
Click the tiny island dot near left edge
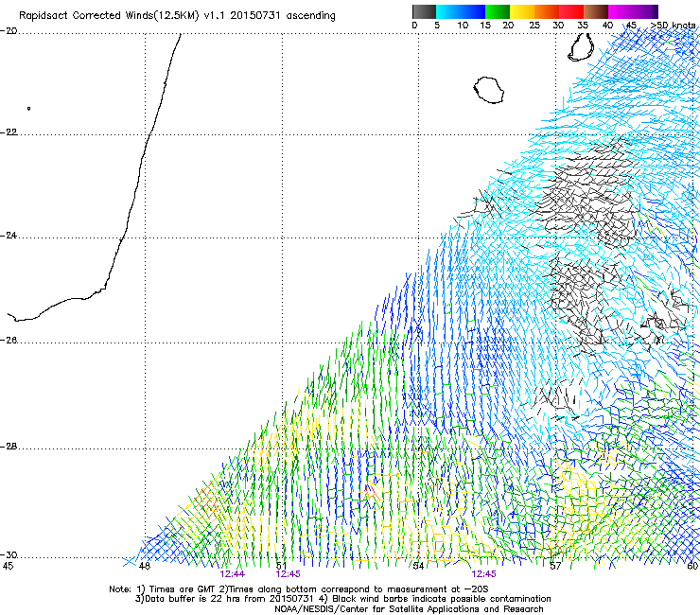[x=29, y=109]
